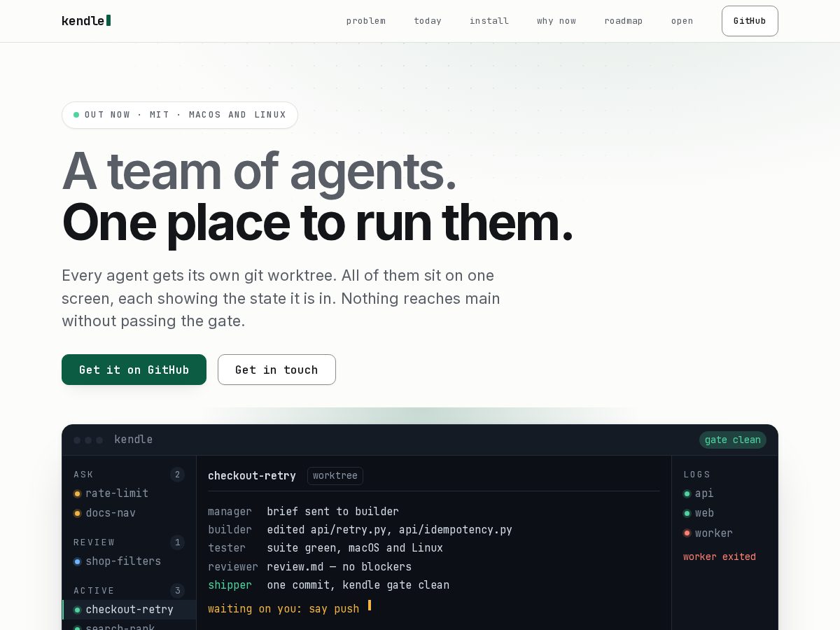Screen dimensions: 840x630
Task: Click the Get in touch button
Action: (x=276, y=370)
